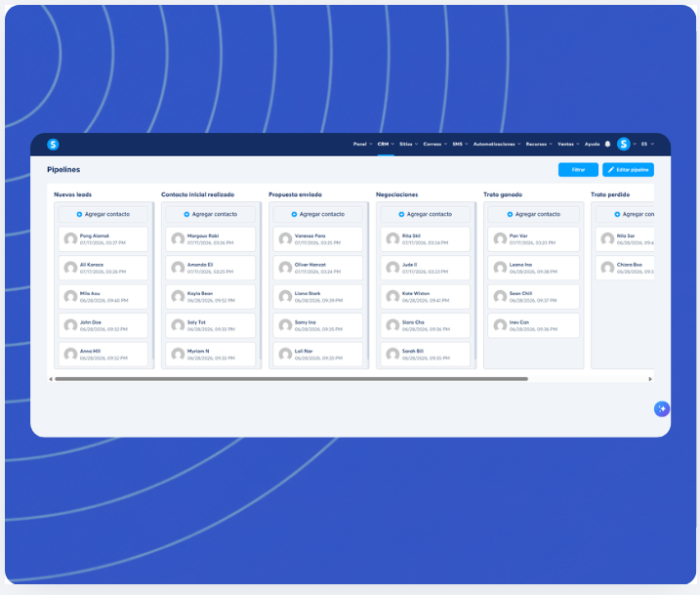Viewport: 700px width, 595px height.
Task: Open the Anna Hill contact name
Action: 90,351
